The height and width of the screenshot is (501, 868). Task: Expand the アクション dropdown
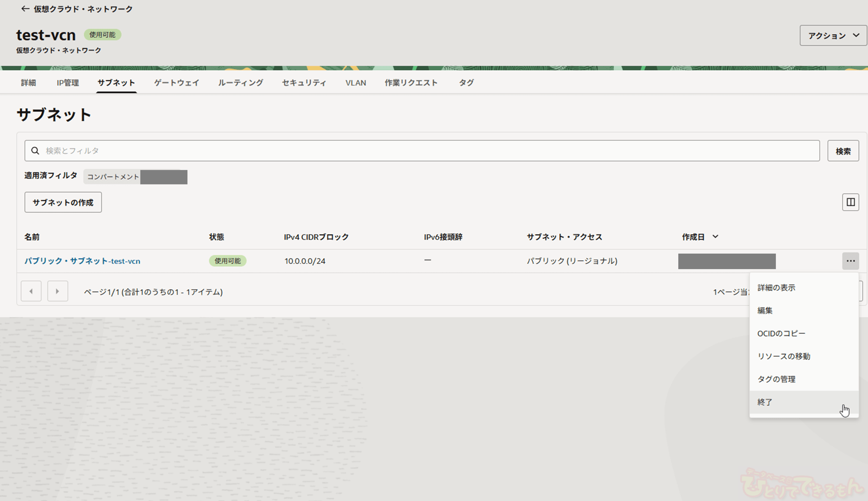pos(833,36)
